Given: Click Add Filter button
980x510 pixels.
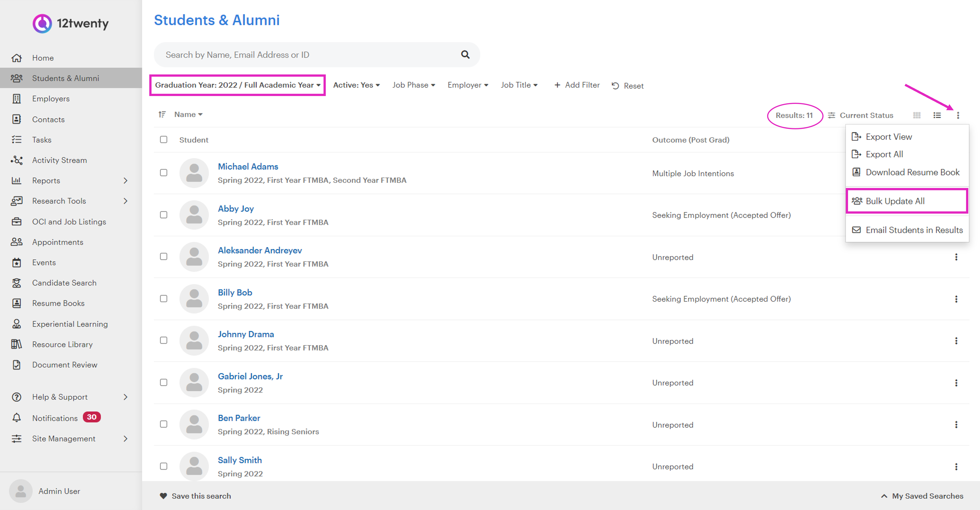Looking at the screenshot, I should coord(577,85).
